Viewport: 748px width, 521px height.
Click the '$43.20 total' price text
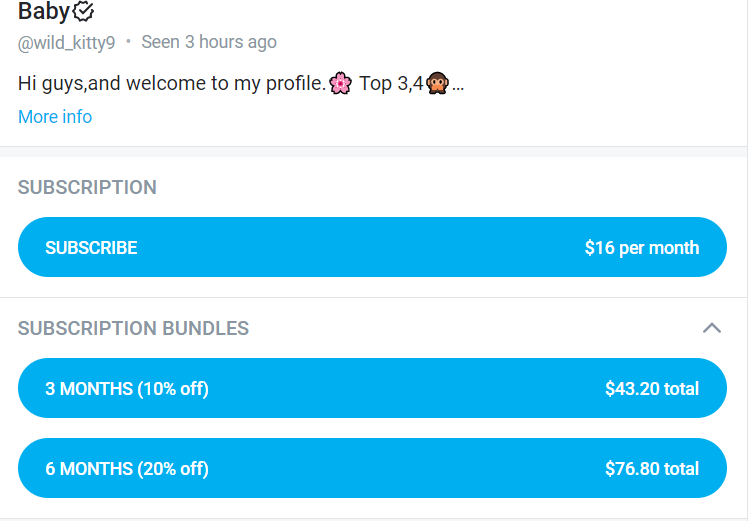click(651, 388)
